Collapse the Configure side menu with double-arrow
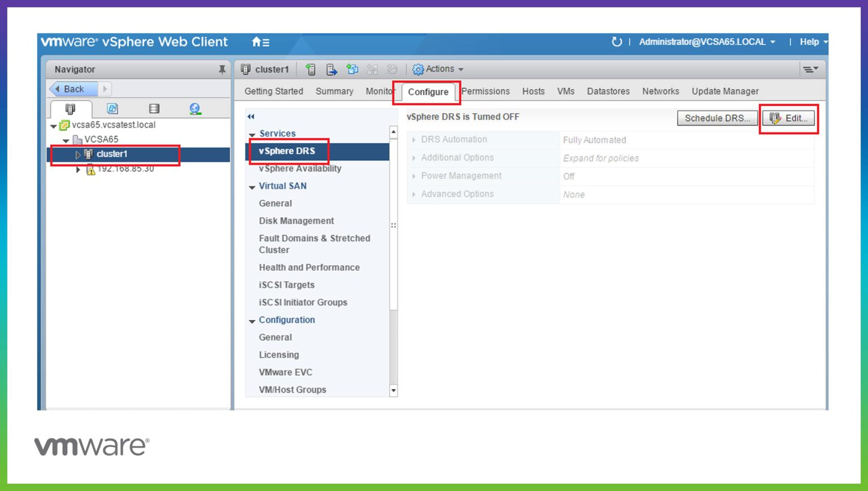The width and height of the screenshot is (868, 491). click(x=251, y=117)
